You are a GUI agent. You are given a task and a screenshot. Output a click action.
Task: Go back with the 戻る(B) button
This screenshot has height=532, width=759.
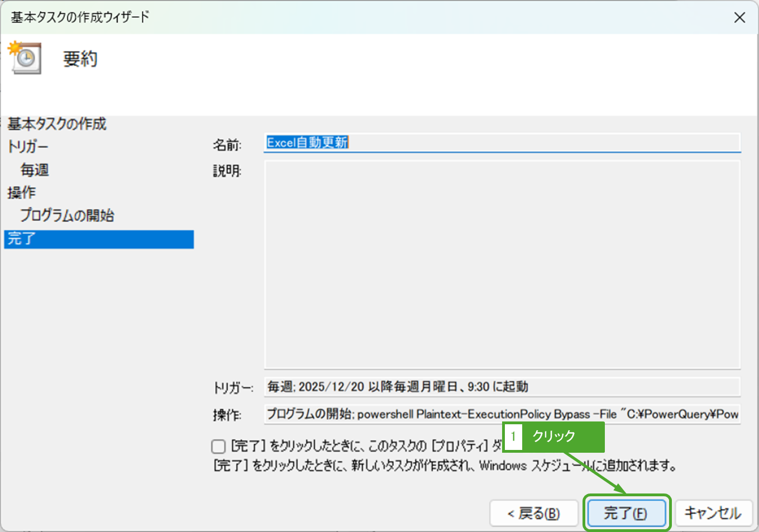533,512
